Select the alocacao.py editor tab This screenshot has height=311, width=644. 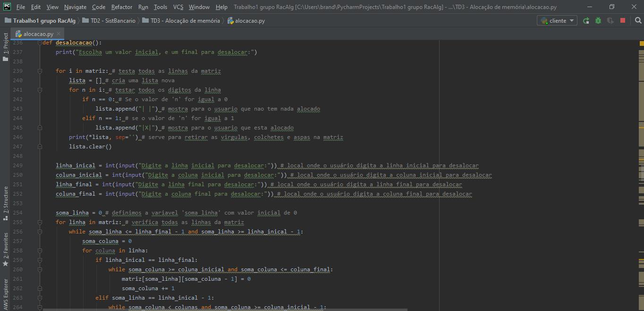[x=38, y=34]
